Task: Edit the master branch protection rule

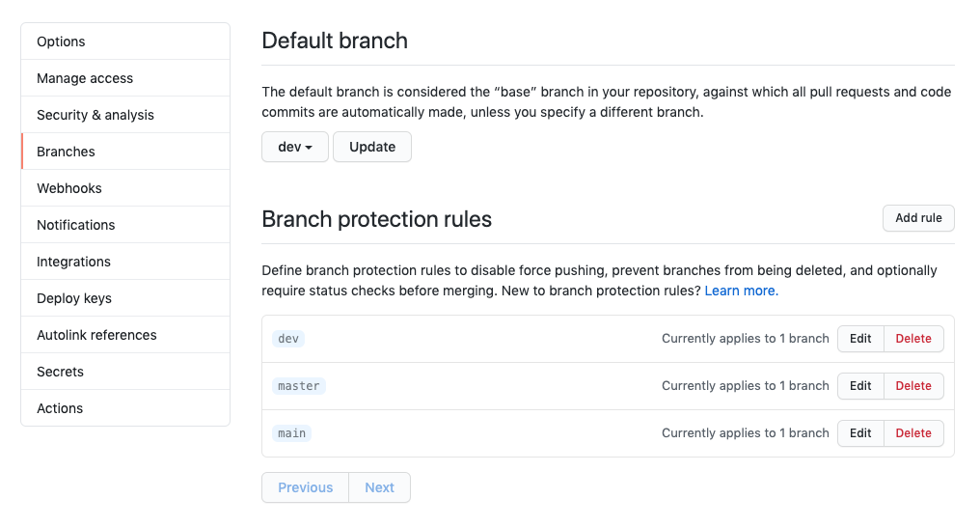Action: (x=860, y=386)
